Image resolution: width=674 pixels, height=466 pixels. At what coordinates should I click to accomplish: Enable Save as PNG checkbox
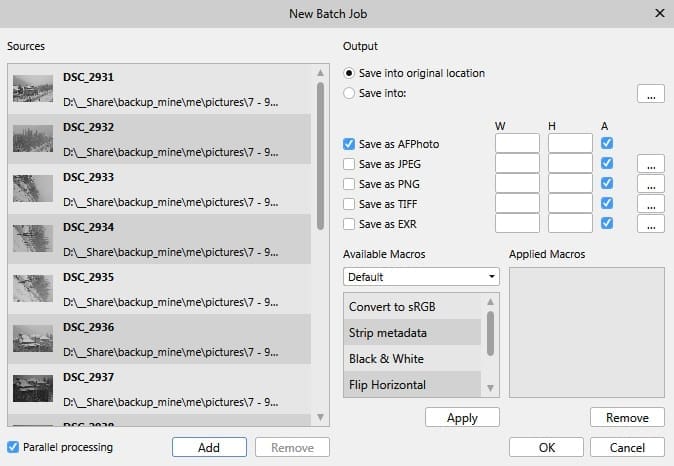(x=349, y=184)
